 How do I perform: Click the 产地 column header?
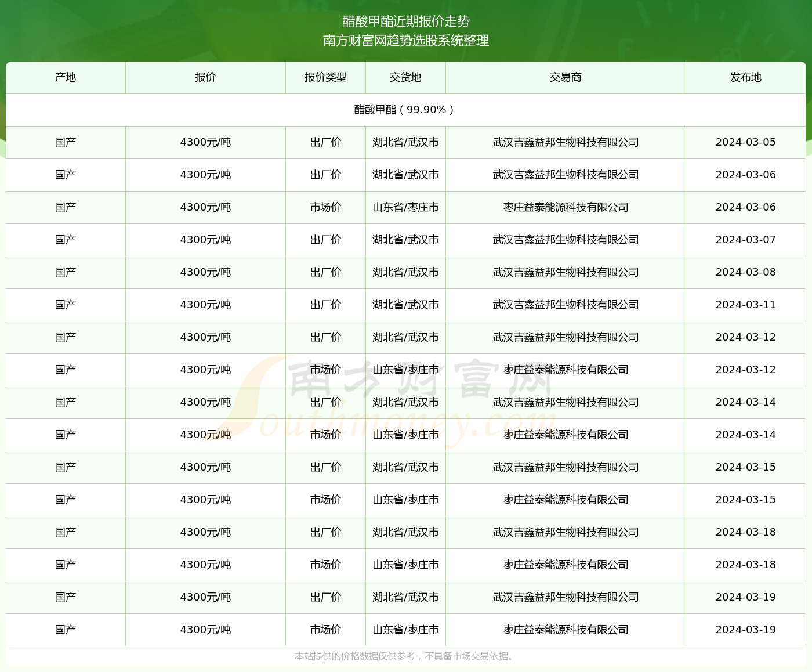point(66,77)
